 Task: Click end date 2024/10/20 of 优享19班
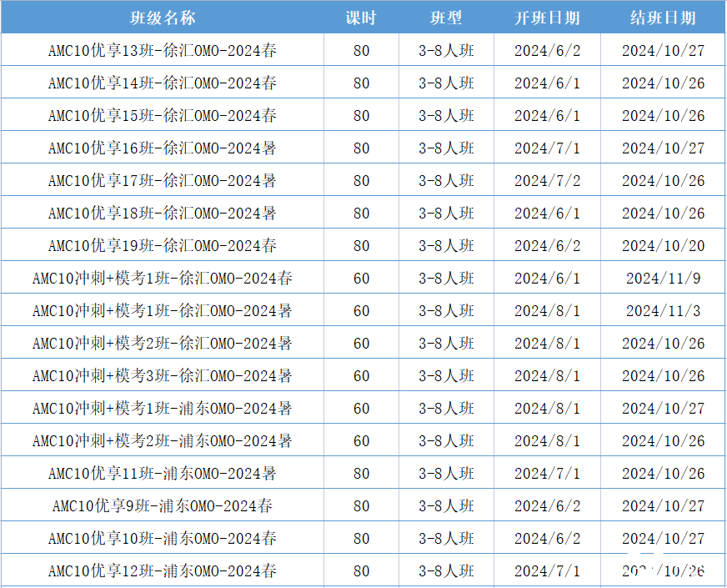663,245
